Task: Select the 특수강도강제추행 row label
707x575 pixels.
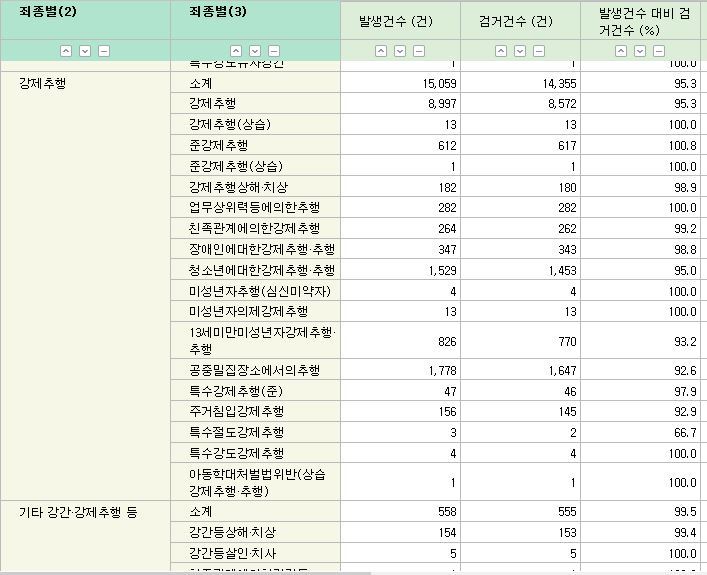Action: (236, 453)
